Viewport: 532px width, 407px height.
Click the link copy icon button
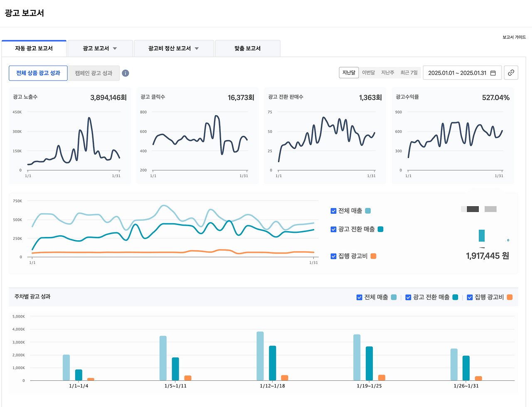[511, 73]
